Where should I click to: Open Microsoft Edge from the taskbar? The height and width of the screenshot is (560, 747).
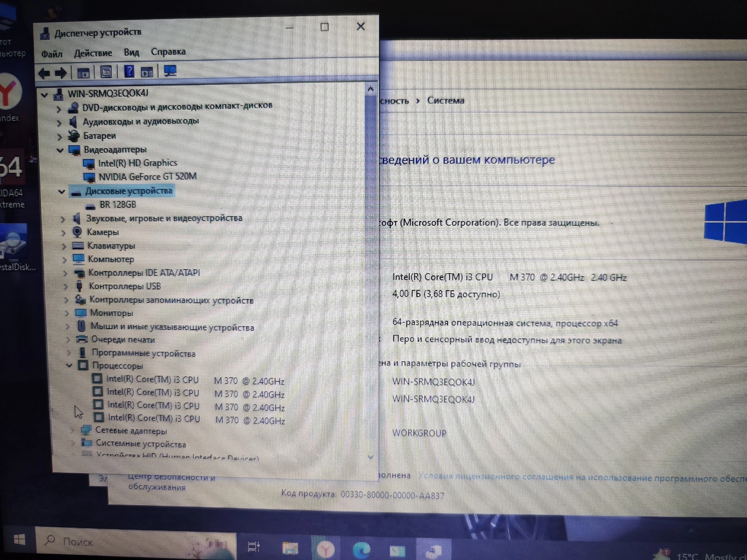pos(361,550)
